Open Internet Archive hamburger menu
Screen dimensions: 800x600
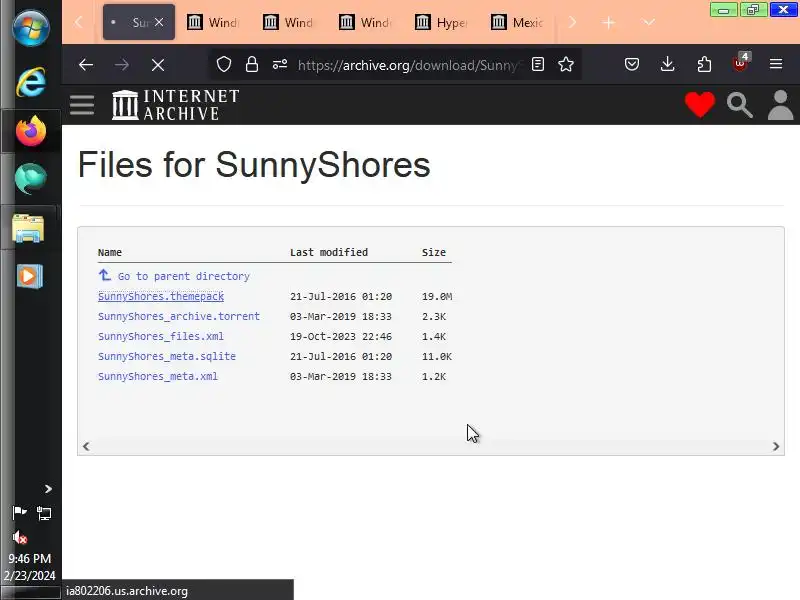pos(82,105)
